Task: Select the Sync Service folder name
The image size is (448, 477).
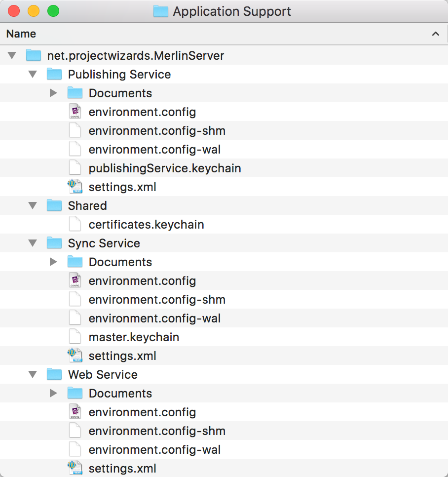Action: click(x=104, y=243)
